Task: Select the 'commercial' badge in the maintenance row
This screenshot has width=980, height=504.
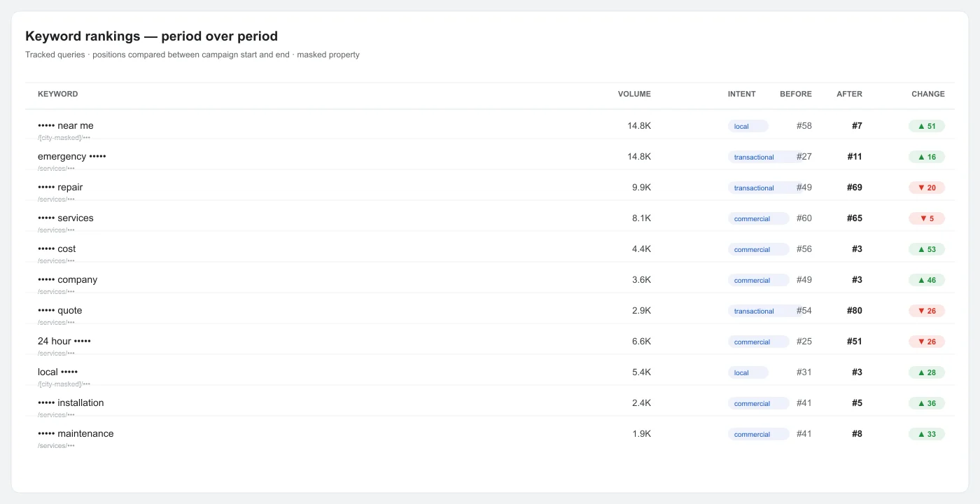Action: click(x=759, y=434)
